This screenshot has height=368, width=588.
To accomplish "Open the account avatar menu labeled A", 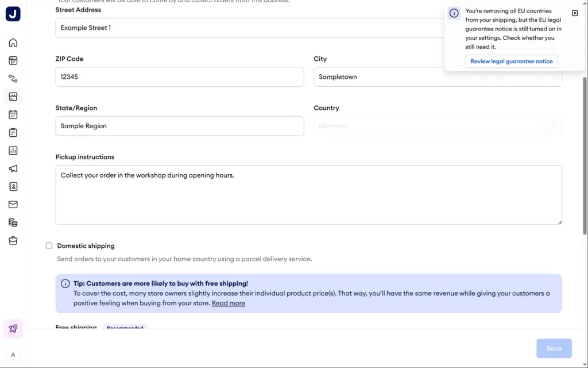I will 13,355.
